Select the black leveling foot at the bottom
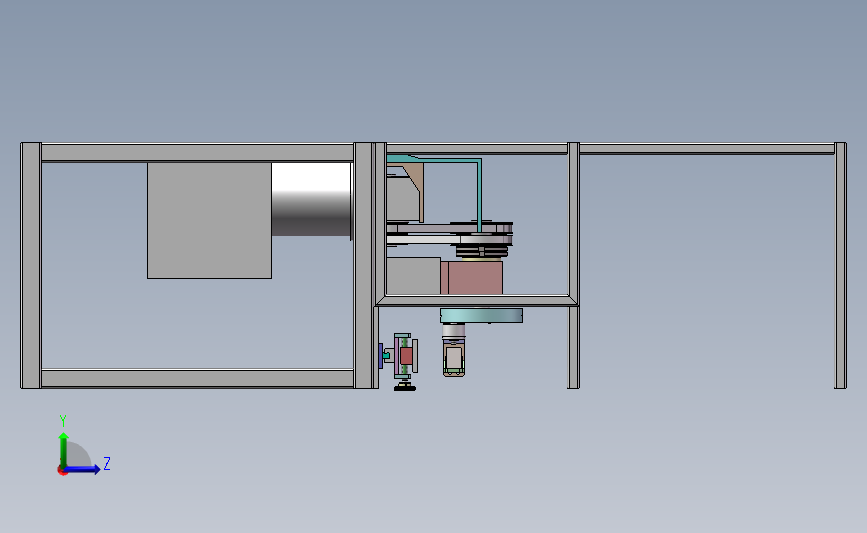The height and width of the screenshot is (533, 867). click(x=405, y=387)
